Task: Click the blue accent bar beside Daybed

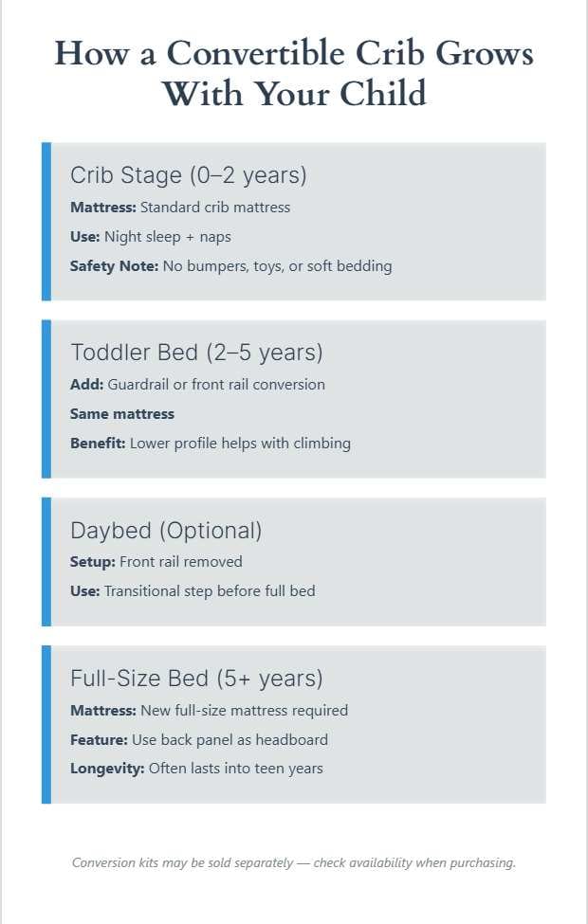Action: (46, 562)
